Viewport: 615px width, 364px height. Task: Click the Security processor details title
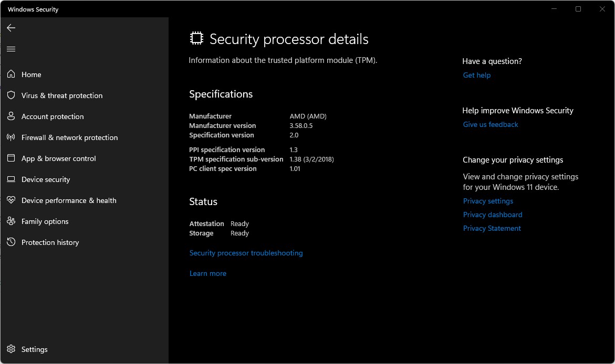click(289, 39)
